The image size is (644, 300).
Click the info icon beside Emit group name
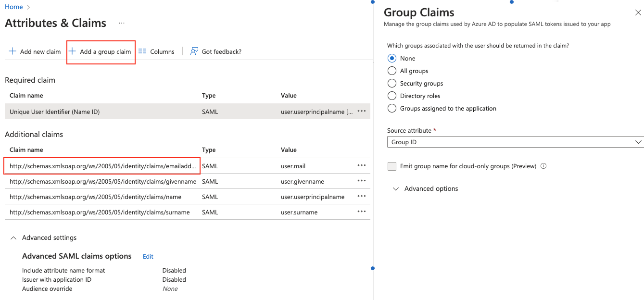543,166
